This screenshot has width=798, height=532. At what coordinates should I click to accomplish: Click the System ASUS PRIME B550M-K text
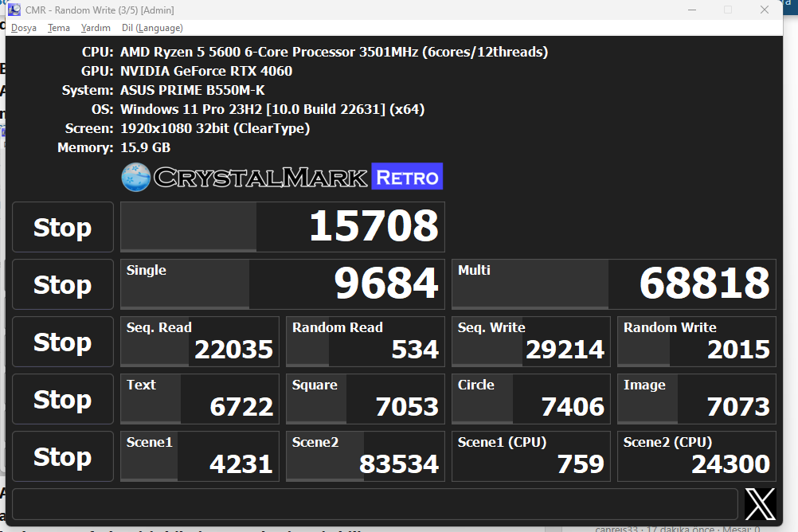(193, 90)
